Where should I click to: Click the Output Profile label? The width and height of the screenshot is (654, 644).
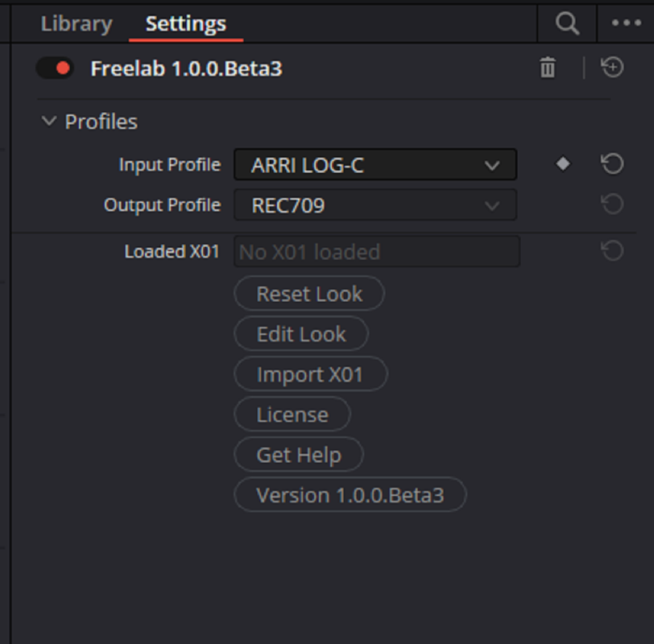click(x=162, y=204)
